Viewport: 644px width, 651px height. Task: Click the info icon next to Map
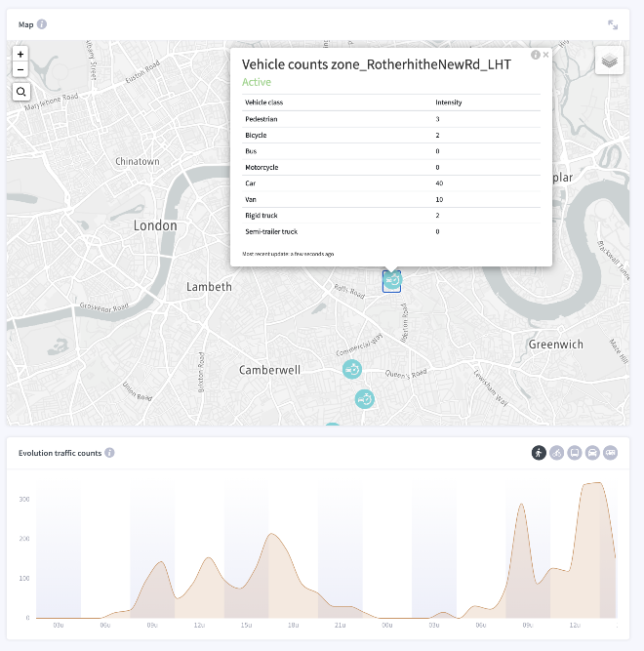pyautogui.click(x=42, y=24)
